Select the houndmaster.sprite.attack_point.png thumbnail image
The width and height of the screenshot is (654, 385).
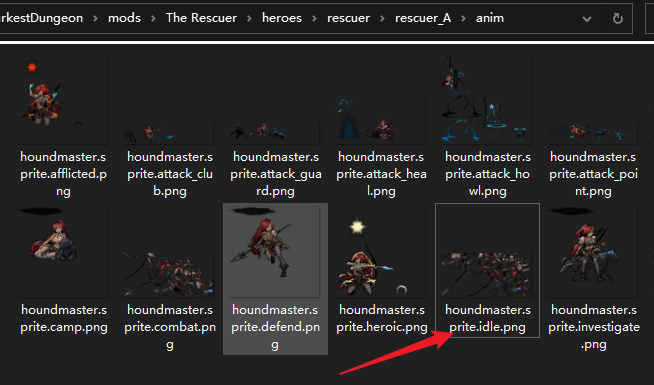(593, 133)
